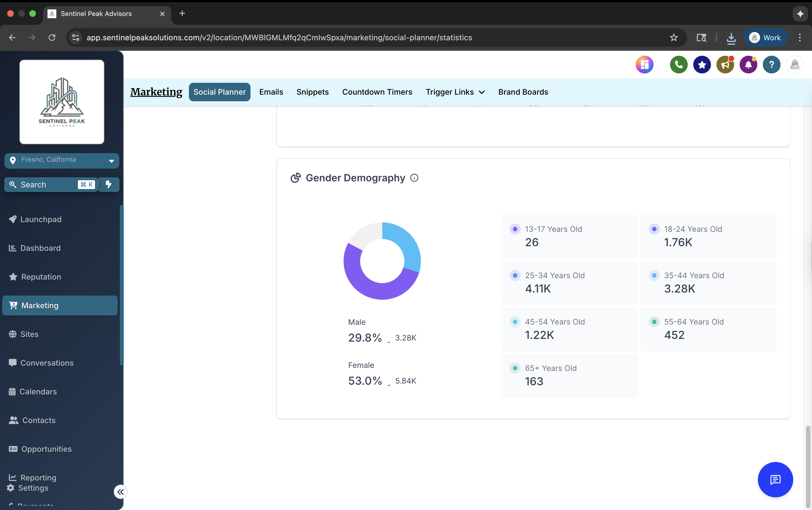Reload the page with browser refresh icon
Image resolution: width=812 pixels, height=510 pixels.
coord(52,37)
